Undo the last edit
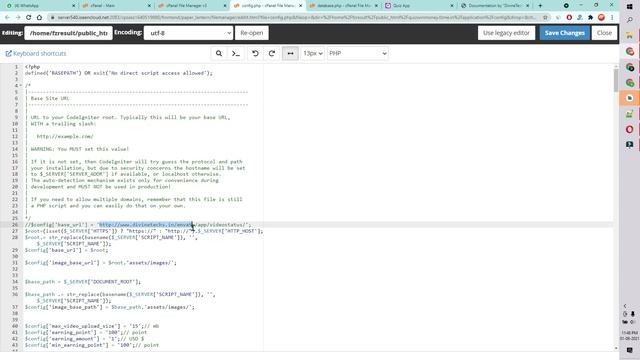This screenshot has width=640, height=360. [x=255, y=53]
